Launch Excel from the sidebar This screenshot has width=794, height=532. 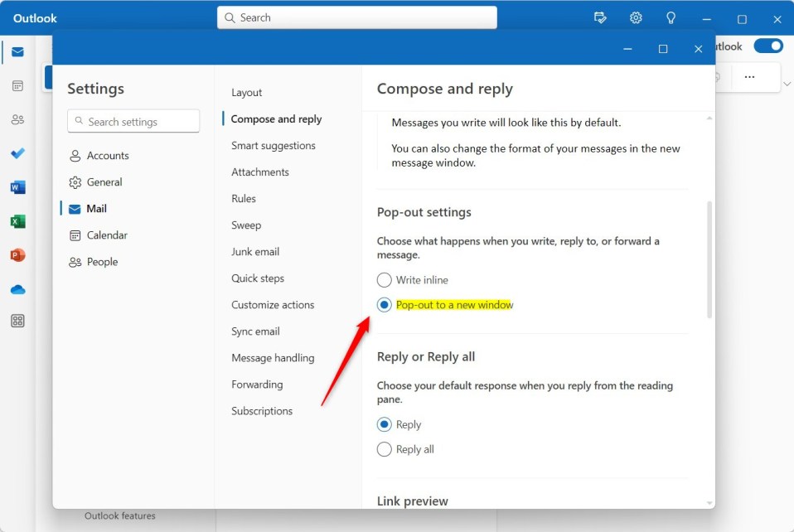17,220
